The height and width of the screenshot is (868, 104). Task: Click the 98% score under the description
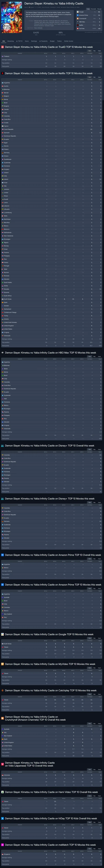coord(61,33)
